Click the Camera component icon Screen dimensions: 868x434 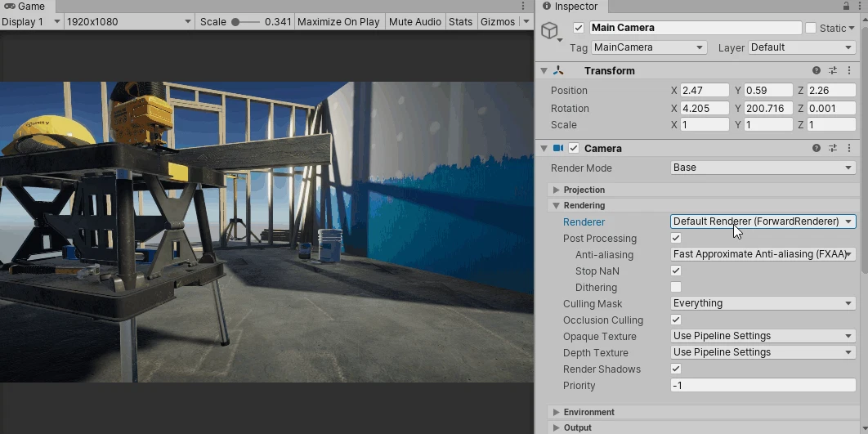pyautogui.click(x=558, y=148)
